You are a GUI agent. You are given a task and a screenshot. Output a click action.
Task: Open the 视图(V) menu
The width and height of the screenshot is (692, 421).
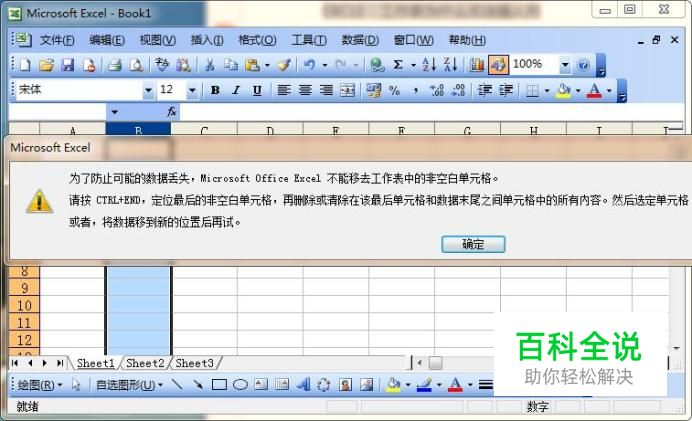(x=158, y=40)
